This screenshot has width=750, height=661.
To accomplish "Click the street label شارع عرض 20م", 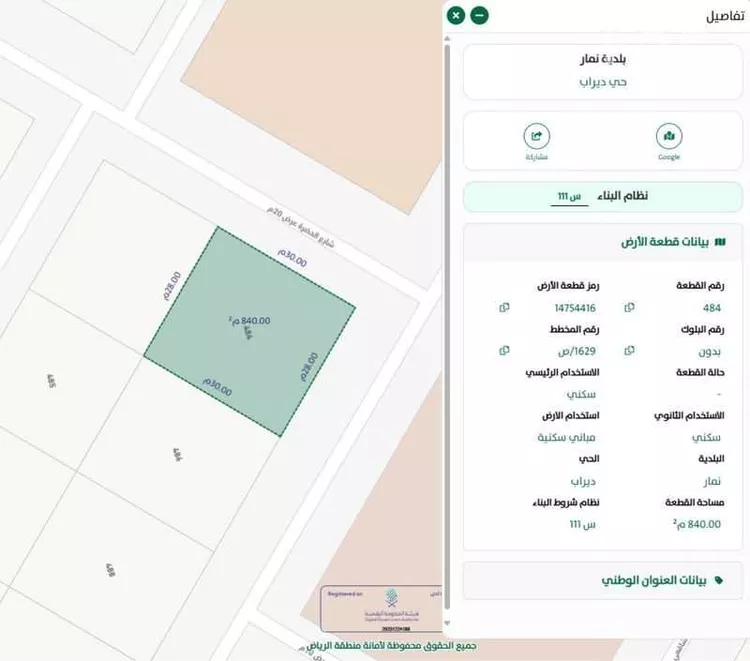I will tap(301, 227).
